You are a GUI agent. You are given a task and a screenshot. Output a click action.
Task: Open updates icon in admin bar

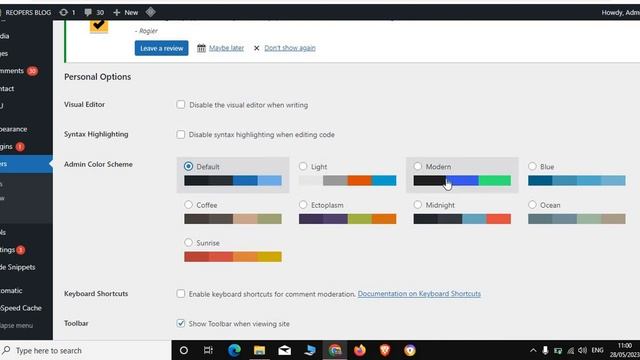pos(63,12)
